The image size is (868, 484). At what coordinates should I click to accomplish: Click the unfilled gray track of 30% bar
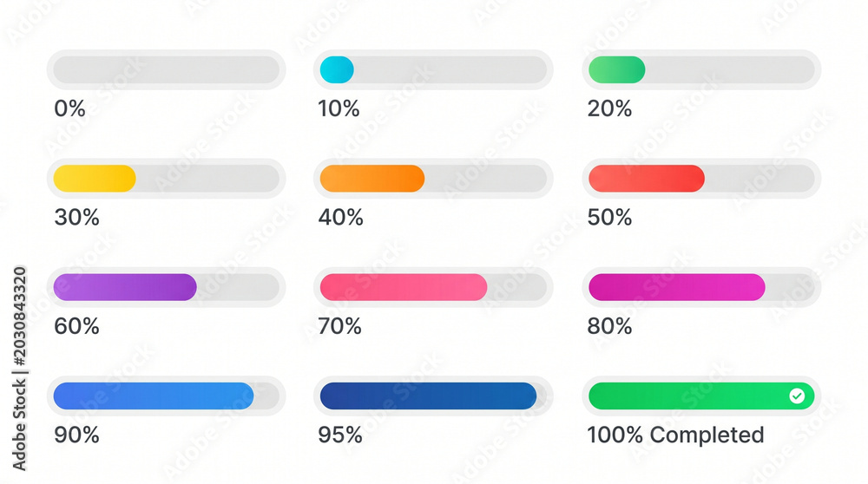[207, 179]
